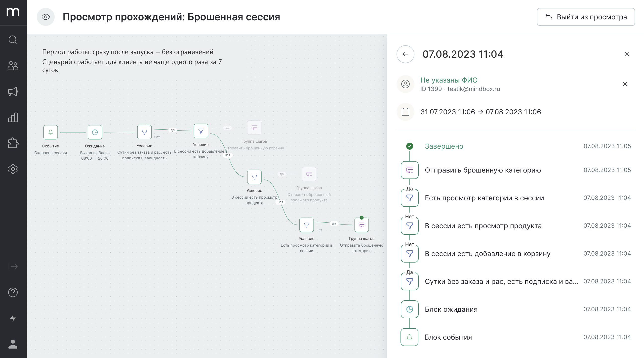The height and width of the screenshot is (358, 644).
Task: Open the user profile icon
Action: point(13,344)
